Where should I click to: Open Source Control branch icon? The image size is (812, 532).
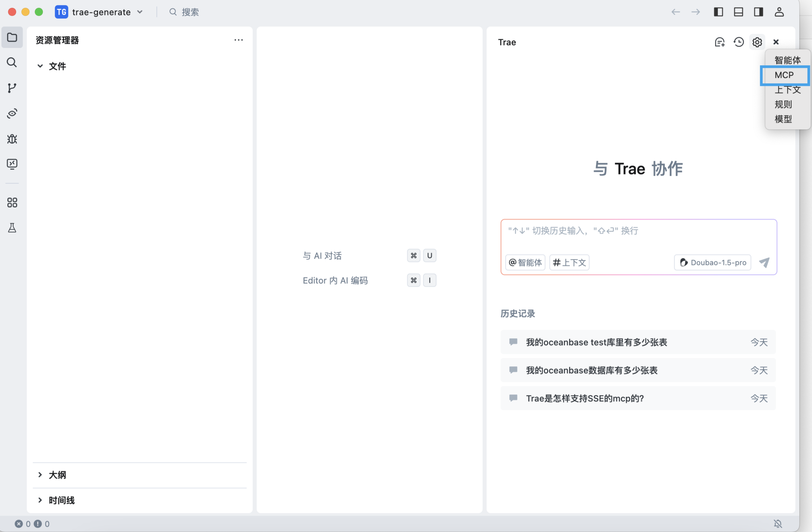click(12, 88)
